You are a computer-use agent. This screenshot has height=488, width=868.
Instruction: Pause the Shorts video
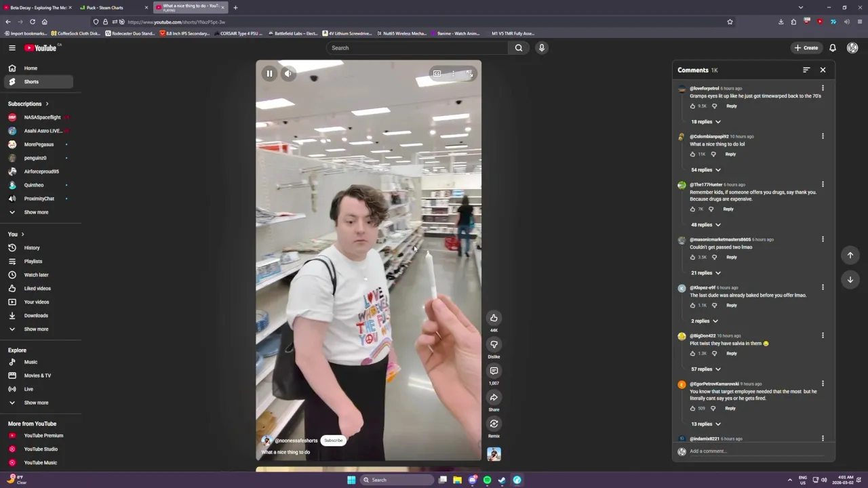[x=269, y=73]
